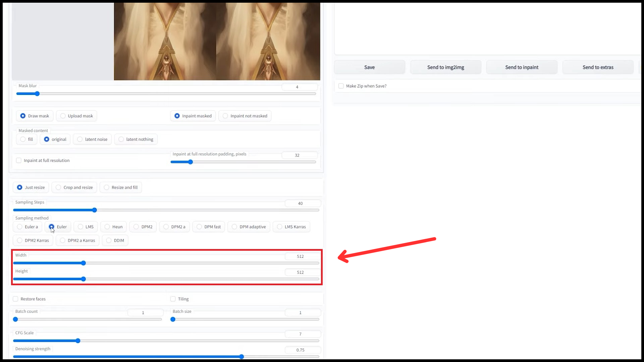Toggle the Tiling checkbox
Screen dimensions: 644x362
click(x=173, y=299)
